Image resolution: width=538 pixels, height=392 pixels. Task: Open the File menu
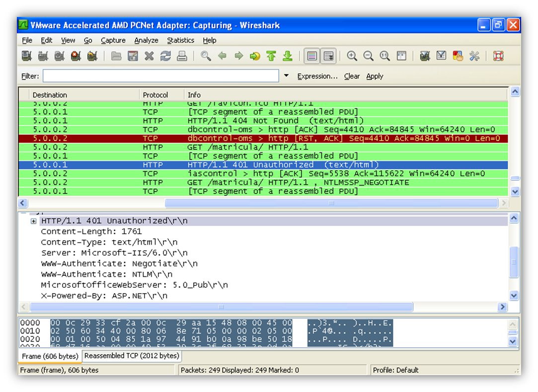[x=27, y=40]
